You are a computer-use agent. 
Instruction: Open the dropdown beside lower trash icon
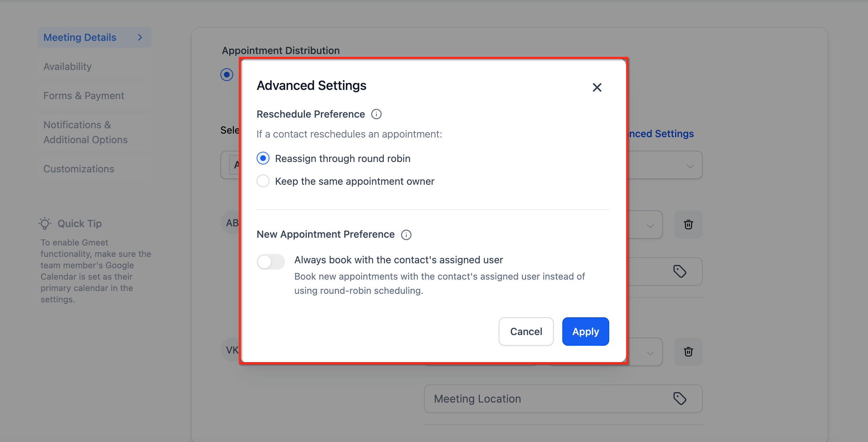tap(650, 353)
